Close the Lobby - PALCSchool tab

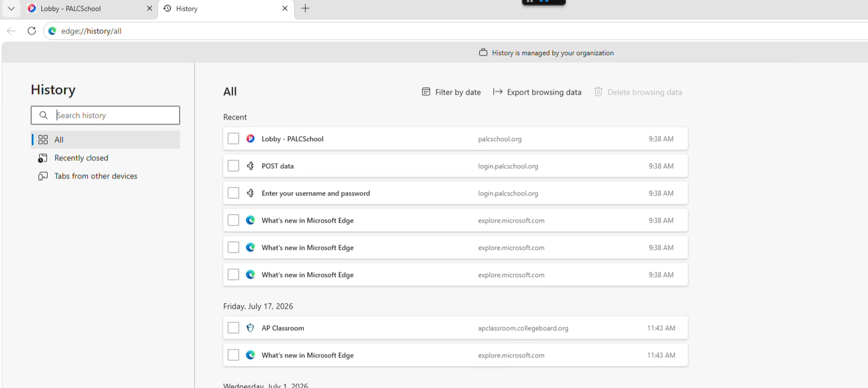pyautogui.click(x=150, y=8)
